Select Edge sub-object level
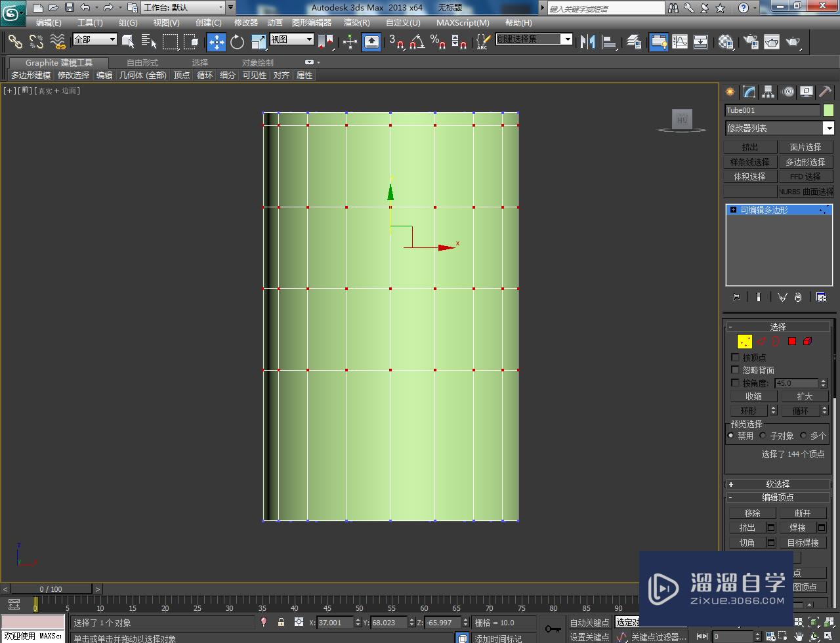This screenshot has height=643, width=840. click(761, 341)
